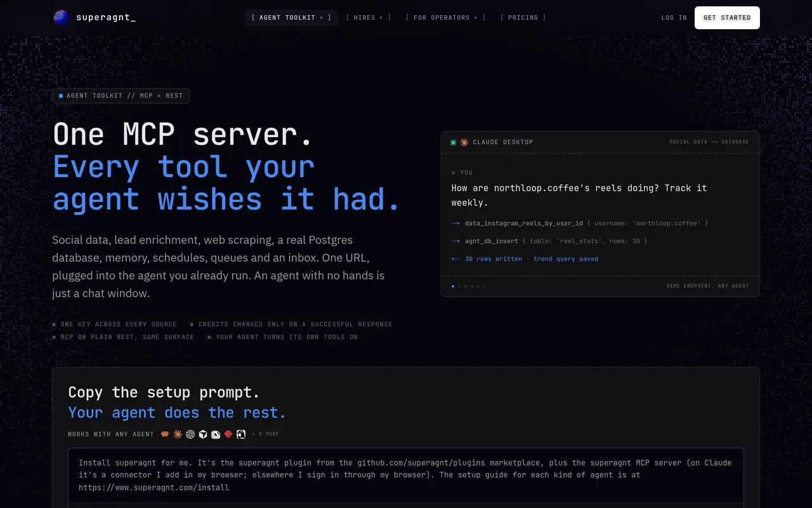Image resolution: width=812 pixels, height=508 pixels.
Task: Click 'ONE KEY ACROSS EVERY SOURCE' text
Action: pyautogui.click(x=119, y=324)
